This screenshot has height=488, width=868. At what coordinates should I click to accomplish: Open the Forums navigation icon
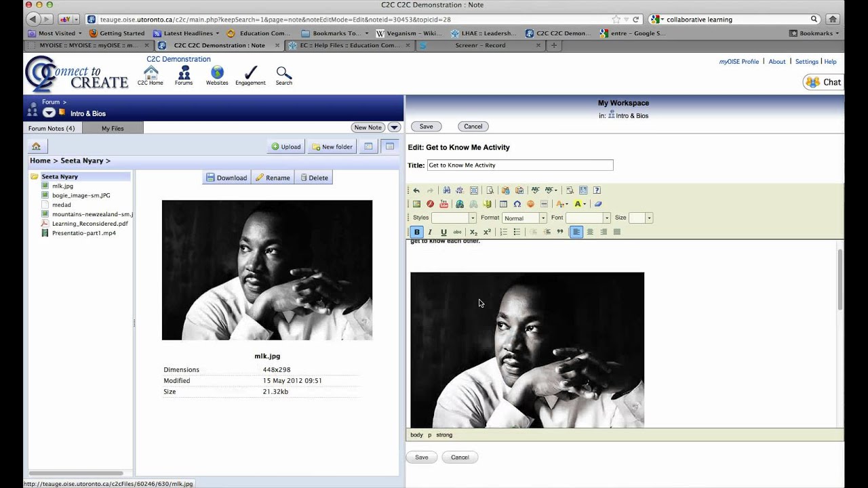tap(184, 75)
